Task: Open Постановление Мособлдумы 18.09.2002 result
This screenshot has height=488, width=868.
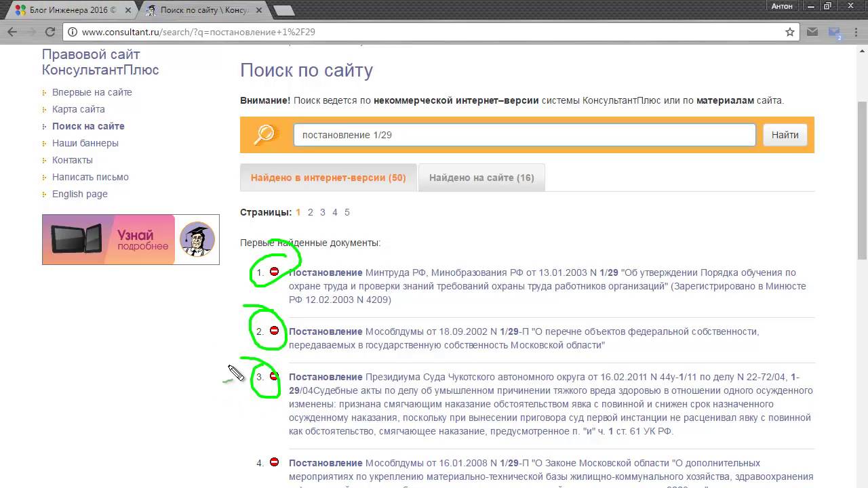Action: click(x=524, y=338)
